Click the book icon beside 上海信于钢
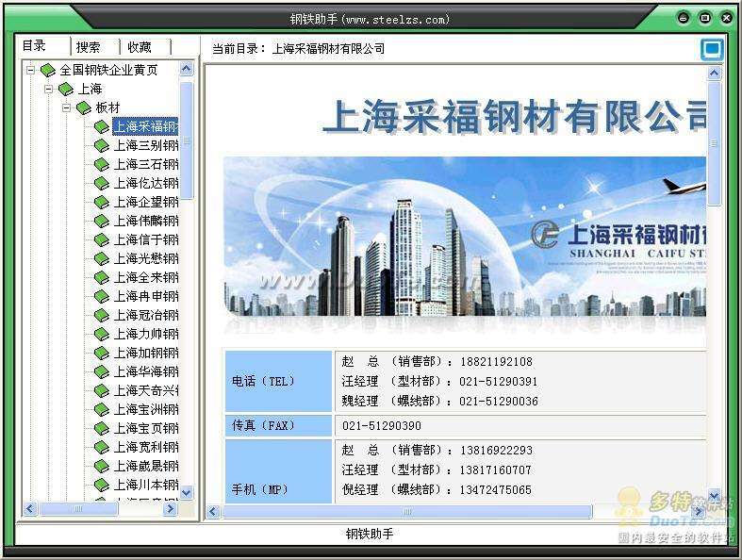742x560 pixels. coord(102,240)
